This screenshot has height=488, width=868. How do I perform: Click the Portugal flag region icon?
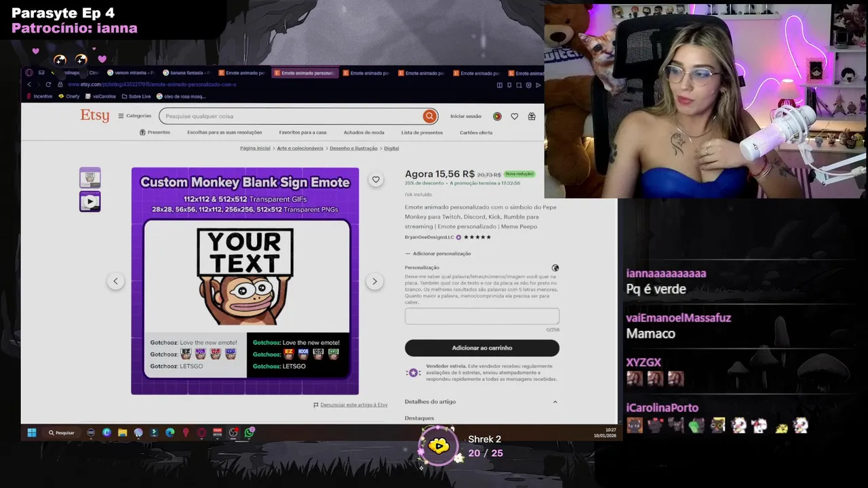[x=497, y=117]
